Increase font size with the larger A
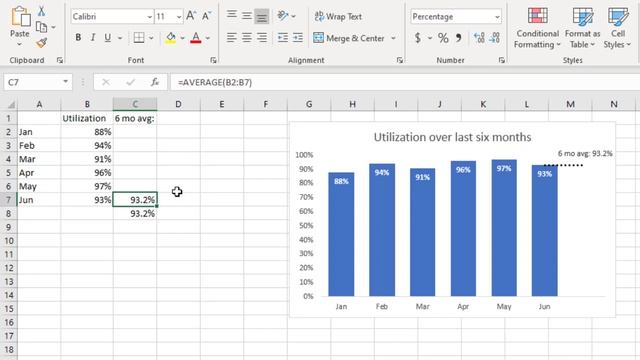 point(191,16)
